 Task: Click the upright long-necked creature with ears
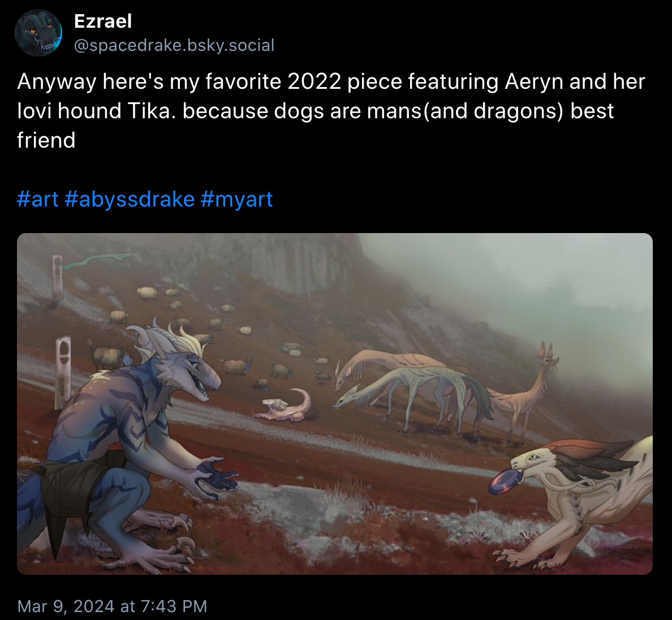[x=529, y=392]
